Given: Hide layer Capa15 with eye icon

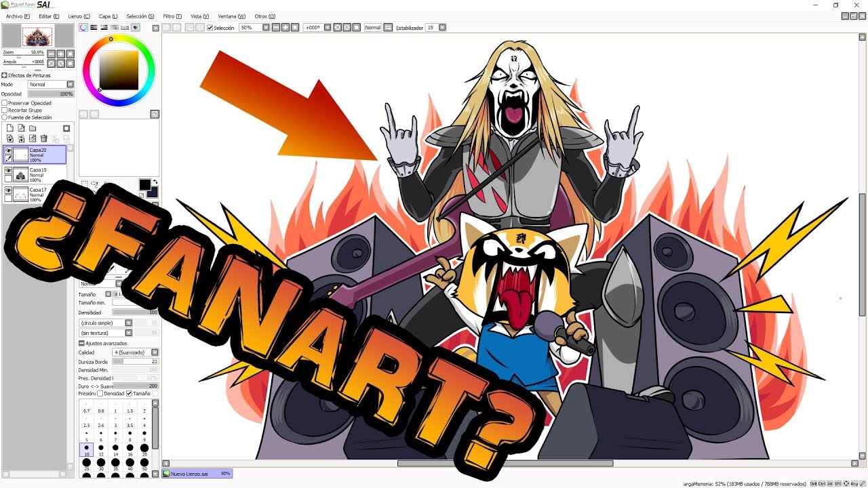Looking at the screenshot, I should 8,170.
